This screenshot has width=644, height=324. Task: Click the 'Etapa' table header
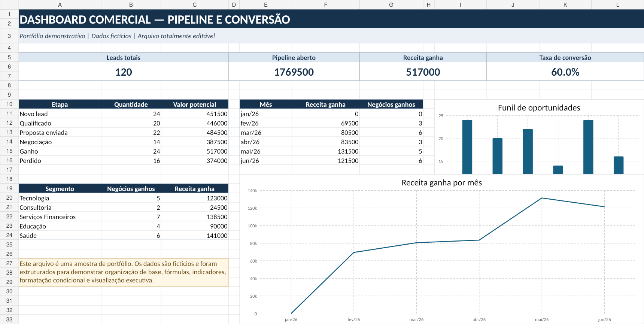point(60,104)
